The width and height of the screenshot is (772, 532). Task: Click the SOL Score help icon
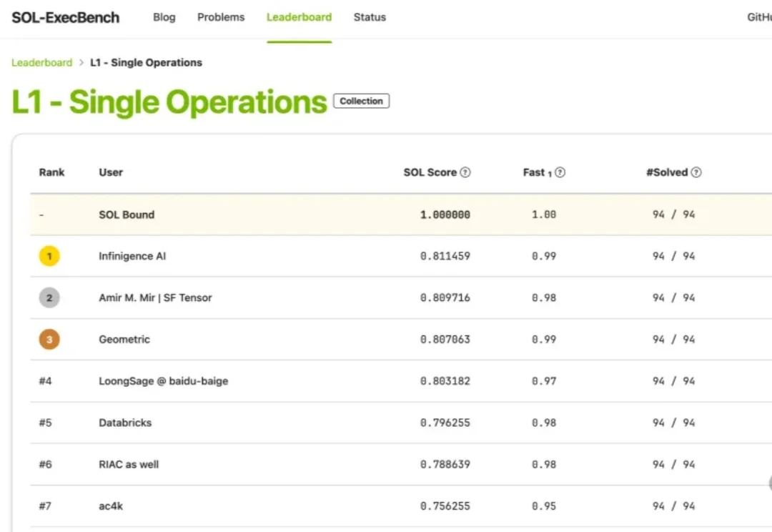[x=465, y=172]
